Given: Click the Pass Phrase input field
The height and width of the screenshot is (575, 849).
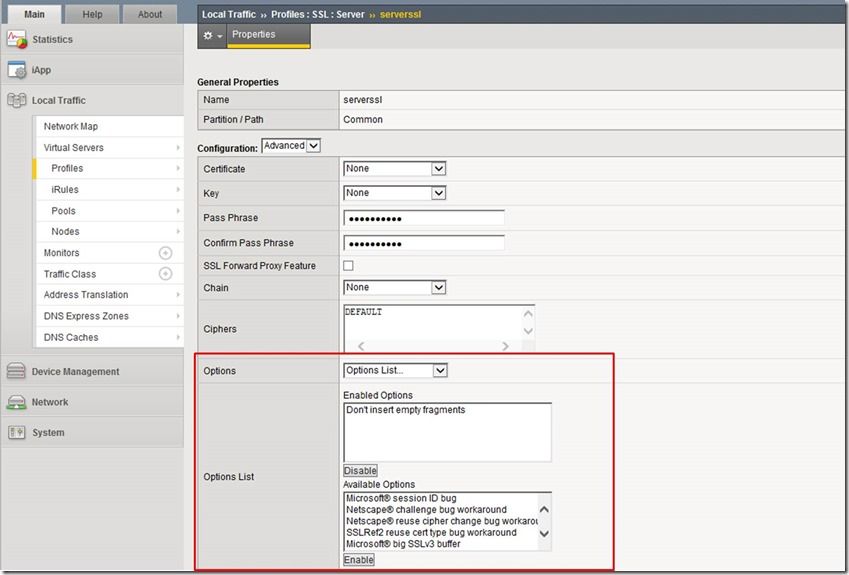Looking at the screenshot, I should [x=423, y=218].
